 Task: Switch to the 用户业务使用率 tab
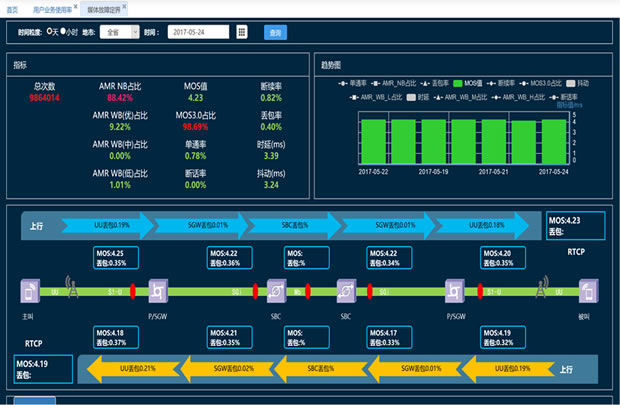(52, 7)
